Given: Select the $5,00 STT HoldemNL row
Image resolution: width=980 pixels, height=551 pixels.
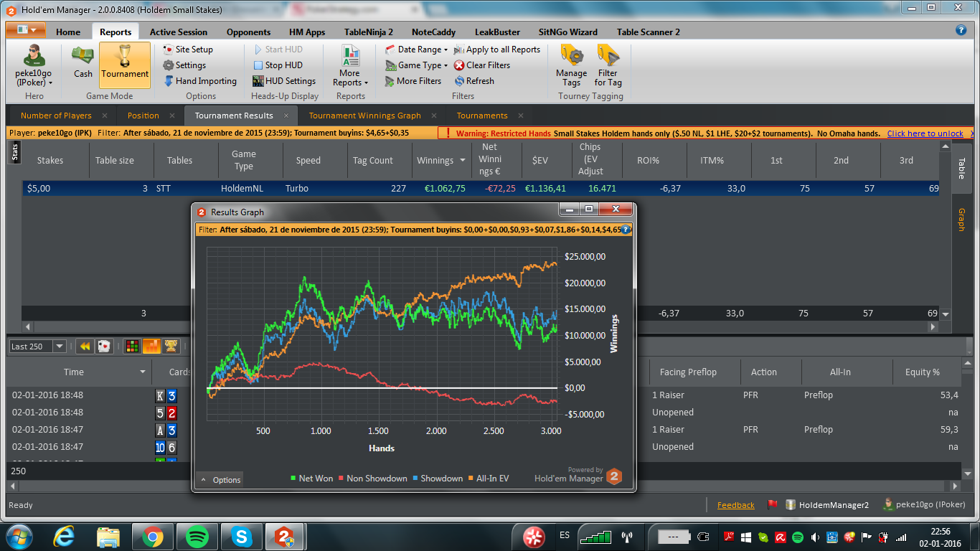Looking at the screenshot, I should (479, 188).
